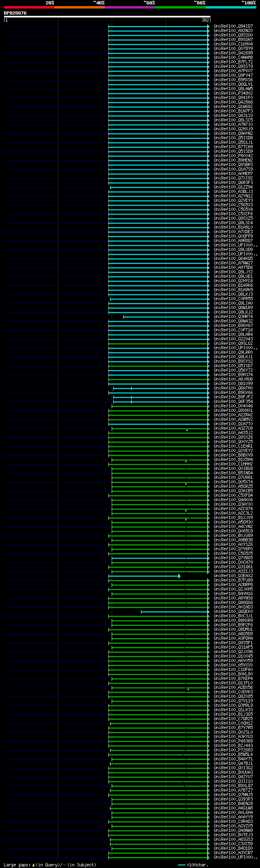Screen dimensions: 260x868
Task: Select the UniRef100_Q43133 label
Action: click(233, 115)
